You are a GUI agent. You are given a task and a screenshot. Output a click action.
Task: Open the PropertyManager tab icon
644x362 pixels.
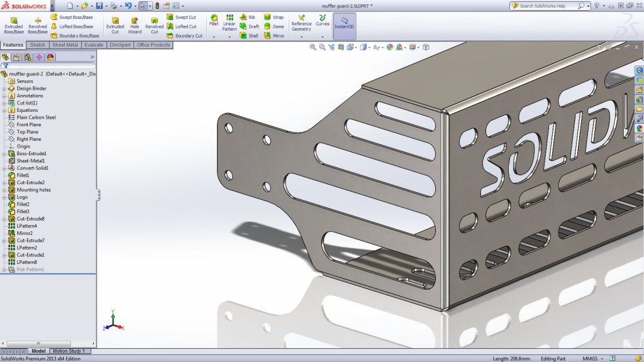coord(16,57)
